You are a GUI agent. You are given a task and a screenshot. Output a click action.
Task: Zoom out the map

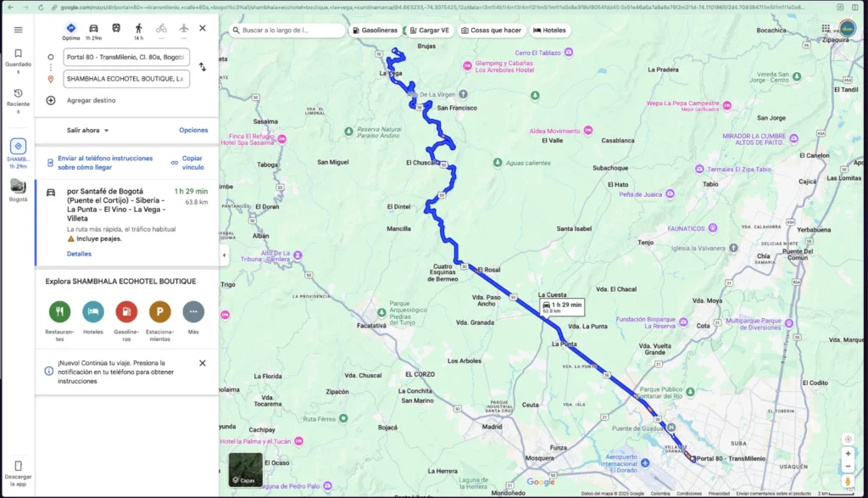(x=848, y=467)
